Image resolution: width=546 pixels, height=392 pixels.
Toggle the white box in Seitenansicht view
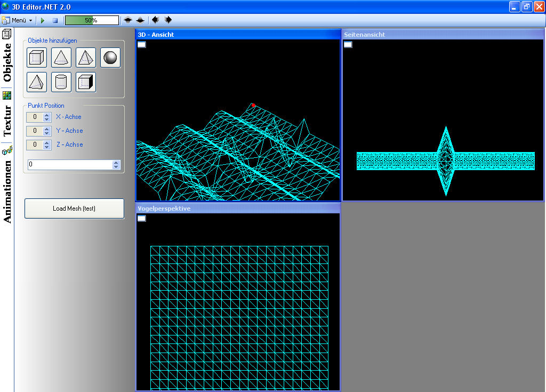(x=348, y=44)
